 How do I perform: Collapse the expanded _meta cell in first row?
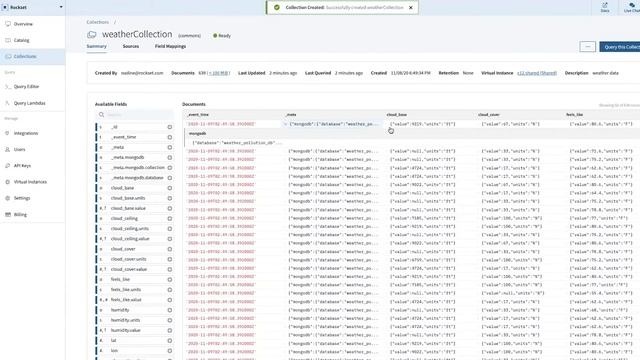tap(285, 124)
